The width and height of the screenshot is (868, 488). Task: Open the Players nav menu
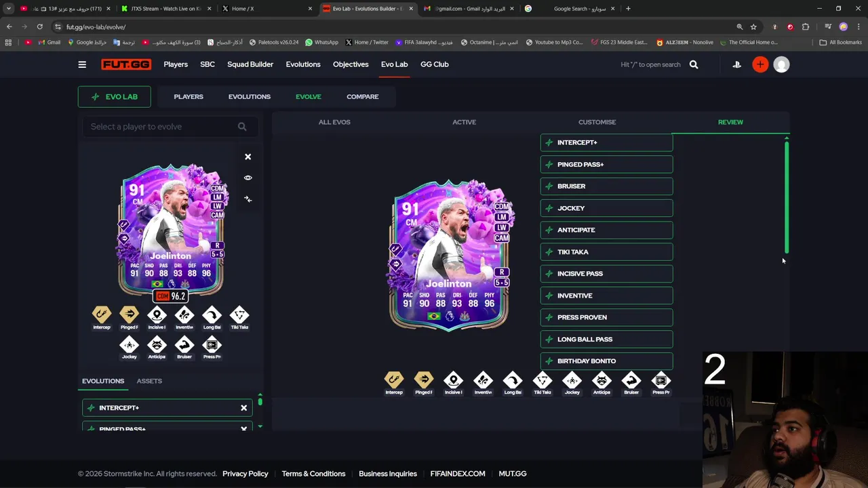point(176,64)
